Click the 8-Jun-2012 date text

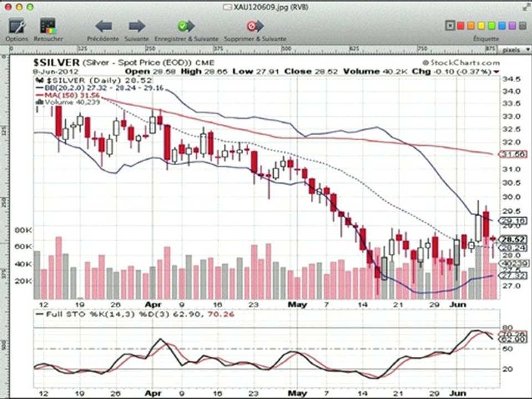(55, 71)
